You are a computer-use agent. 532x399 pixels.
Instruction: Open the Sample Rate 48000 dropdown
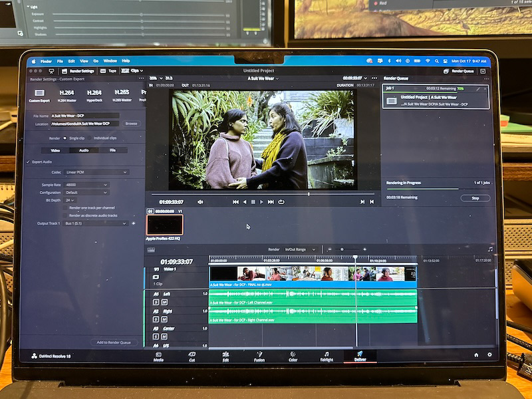click(x=86, y=185)
